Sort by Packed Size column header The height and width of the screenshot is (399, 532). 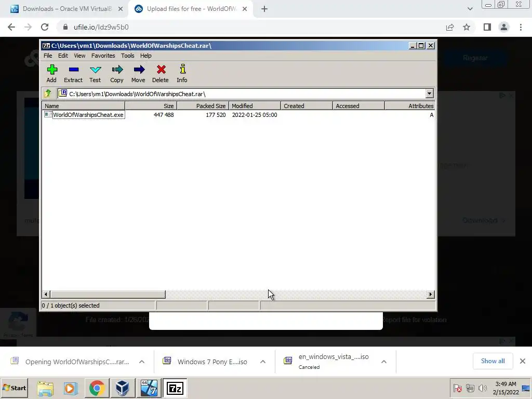point(203,106)
